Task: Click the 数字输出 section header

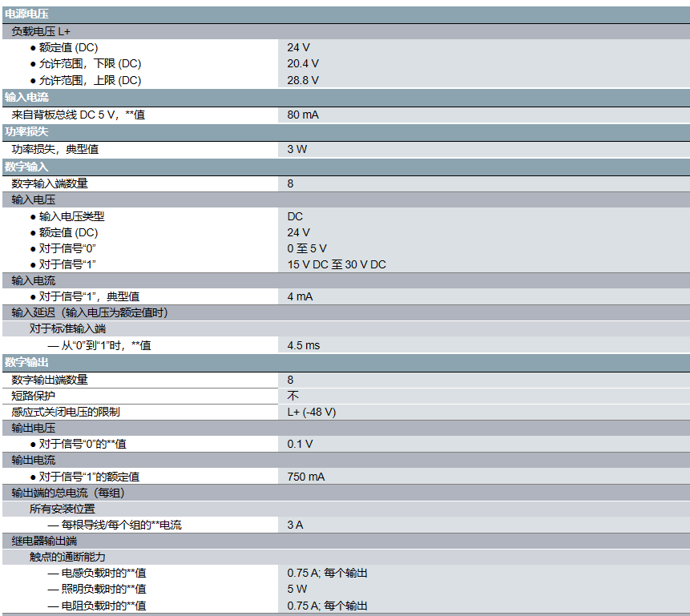Action: (26, 363)
